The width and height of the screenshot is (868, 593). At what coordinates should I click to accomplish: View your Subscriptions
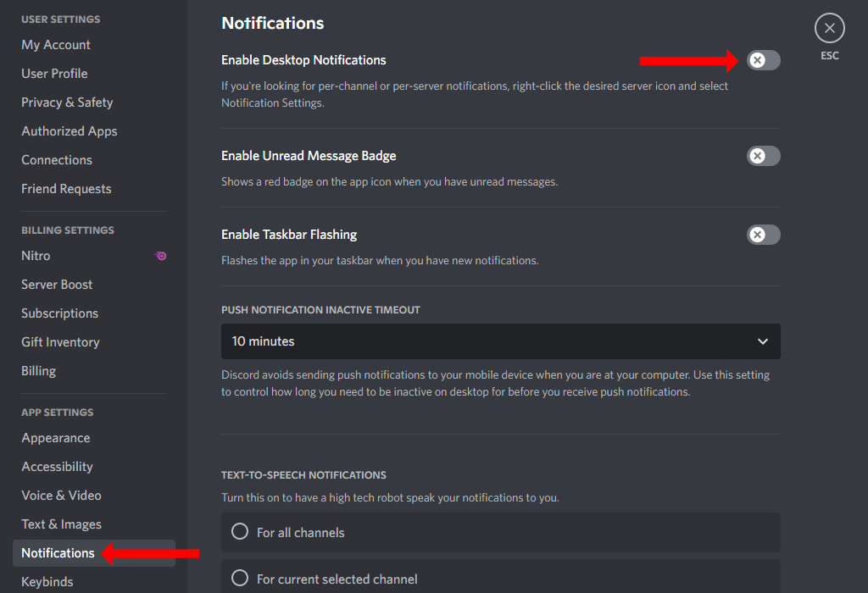59,313
